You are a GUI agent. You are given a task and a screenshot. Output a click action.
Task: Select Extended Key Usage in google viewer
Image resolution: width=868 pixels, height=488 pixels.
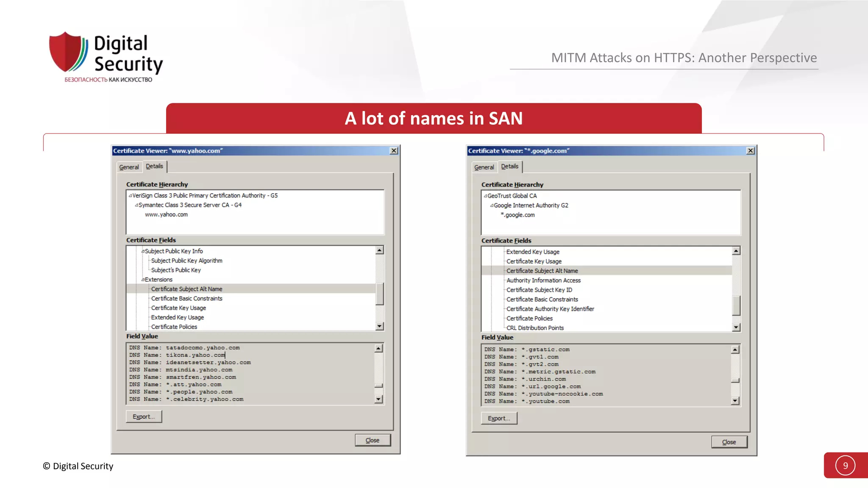533,252
